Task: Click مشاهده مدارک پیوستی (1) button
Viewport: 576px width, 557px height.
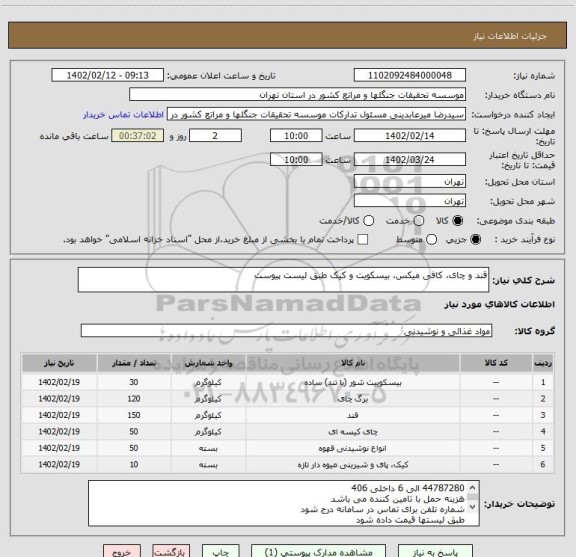Action: (x=318, y=551)
